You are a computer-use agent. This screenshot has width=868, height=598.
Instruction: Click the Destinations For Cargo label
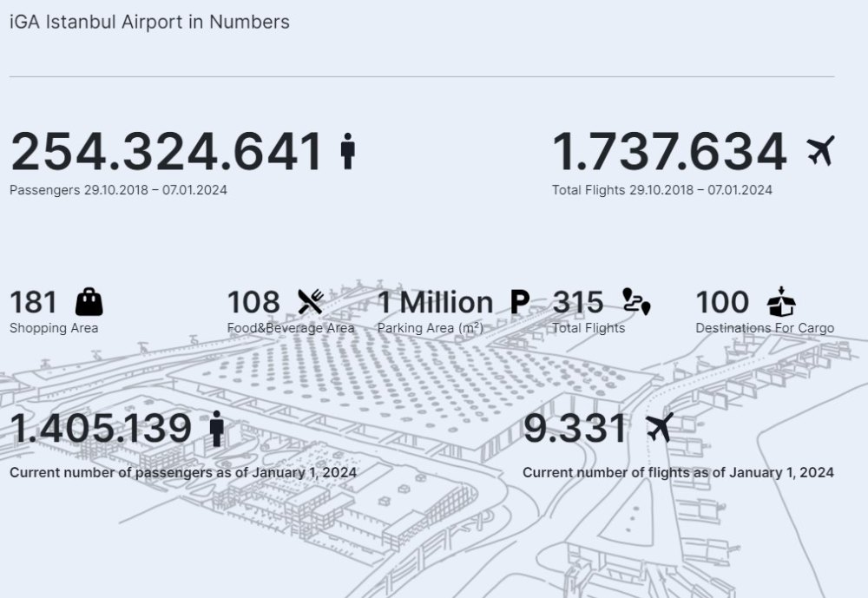[x=765, y=328]
